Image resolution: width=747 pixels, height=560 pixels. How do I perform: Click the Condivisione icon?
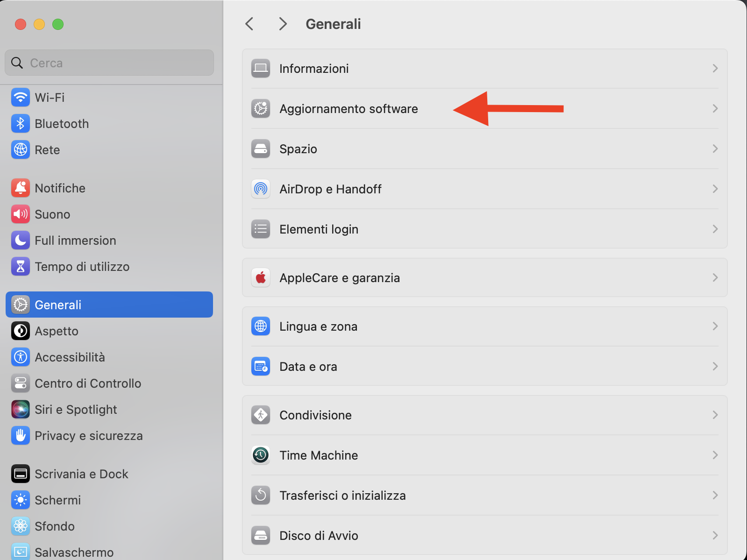click(x=261, y=415)
